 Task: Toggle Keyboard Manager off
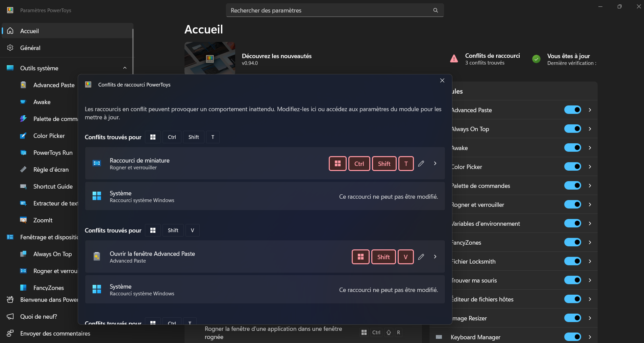pyautogui.click(x=572, y=337)
